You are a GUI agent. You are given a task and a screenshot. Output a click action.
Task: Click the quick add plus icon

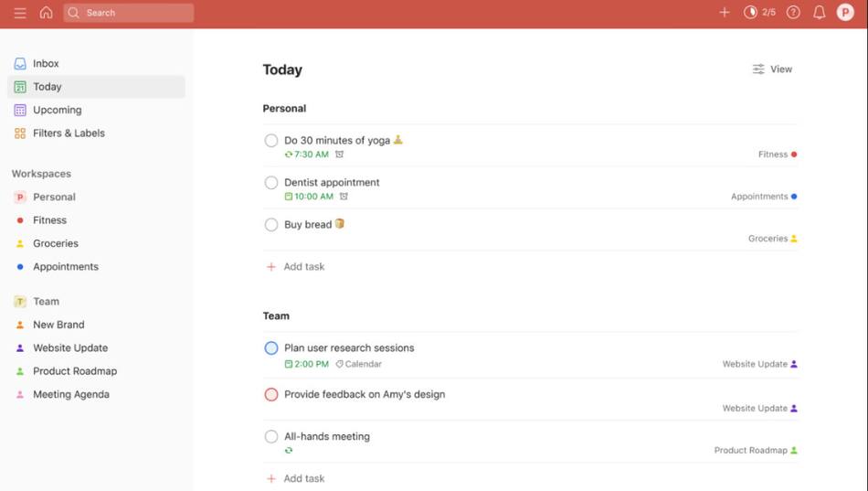click(725, 13)
